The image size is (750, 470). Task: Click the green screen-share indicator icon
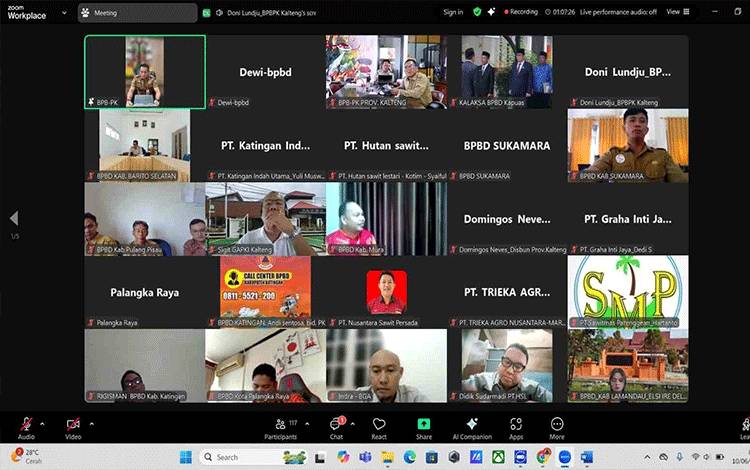pyautogui.click(x=206, y=13)
